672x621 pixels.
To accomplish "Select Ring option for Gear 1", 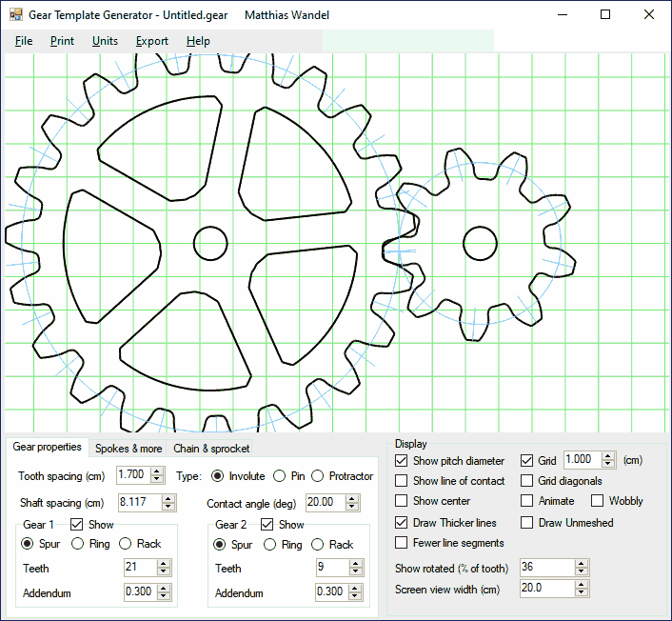I will (x=79, y=544).
